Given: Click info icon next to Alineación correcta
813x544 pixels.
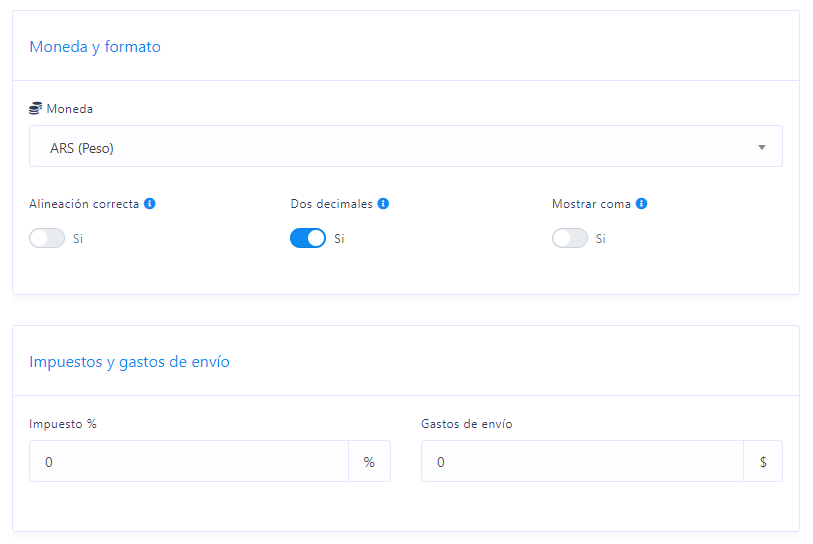Looking at the screenshot, I should (150, 203).
